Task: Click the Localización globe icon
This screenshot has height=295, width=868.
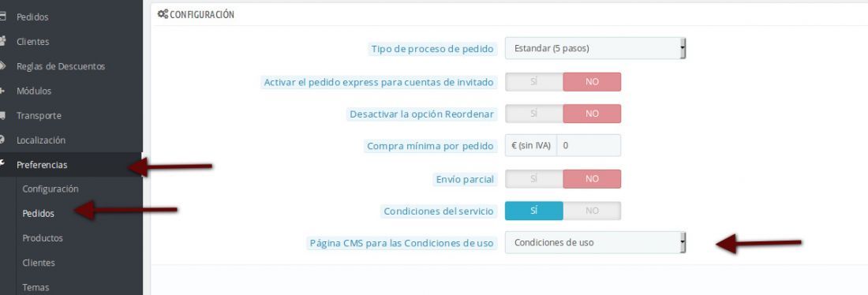Action: tap(3, 140)
